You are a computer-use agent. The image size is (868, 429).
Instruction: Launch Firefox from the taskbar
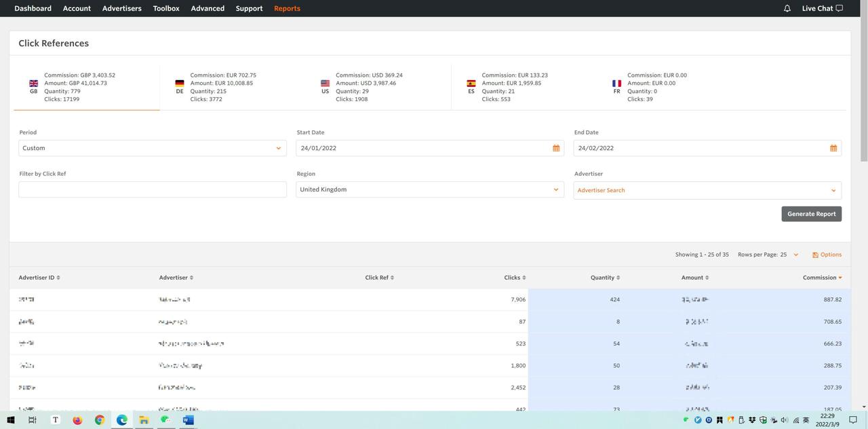(77, 420)
